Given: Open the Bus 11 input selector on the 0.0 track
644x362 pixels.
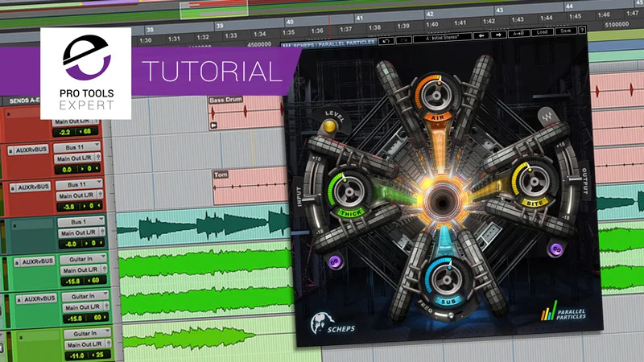Looking at the screenshot, I should coord(77,147).
